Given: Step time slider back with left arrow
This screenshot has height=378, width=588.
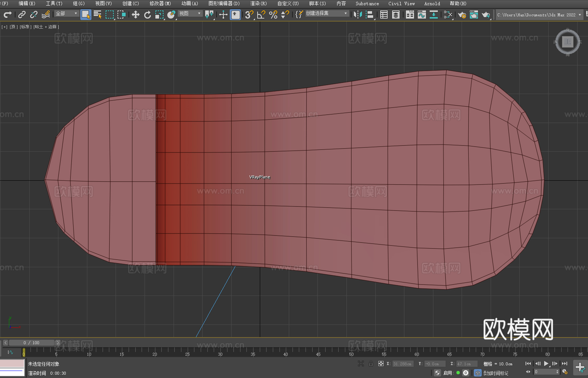Looking at the screenshot, I should click(5, 343).
